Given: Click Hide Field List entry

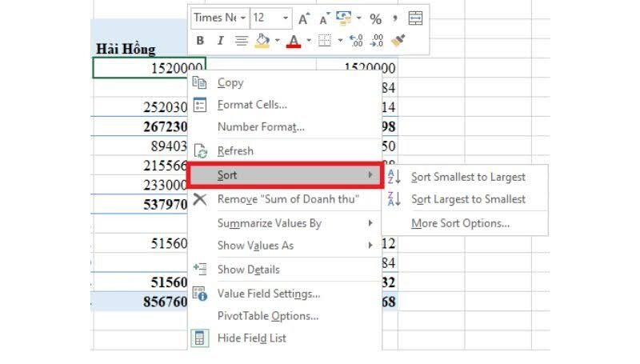Looking at the screenshot, I should 285,338.
